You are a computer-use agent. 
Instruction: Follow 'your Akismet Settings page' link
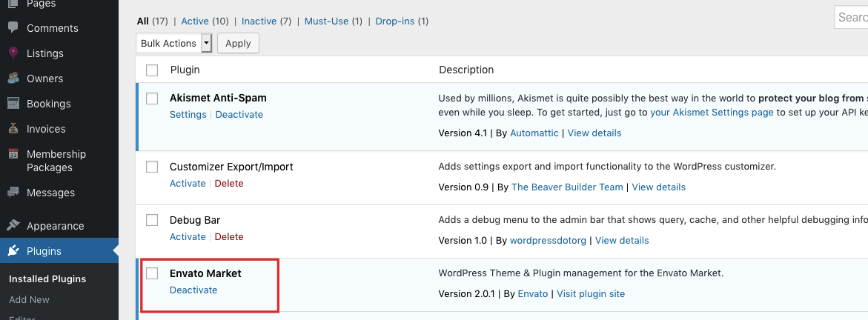[x=712, y=112]
